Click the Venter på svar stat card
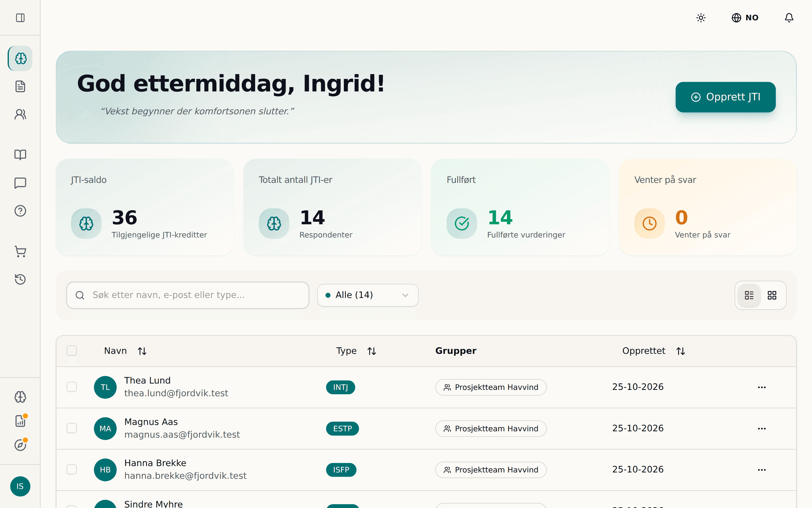 pyautogui.click(x=707, y=207)
